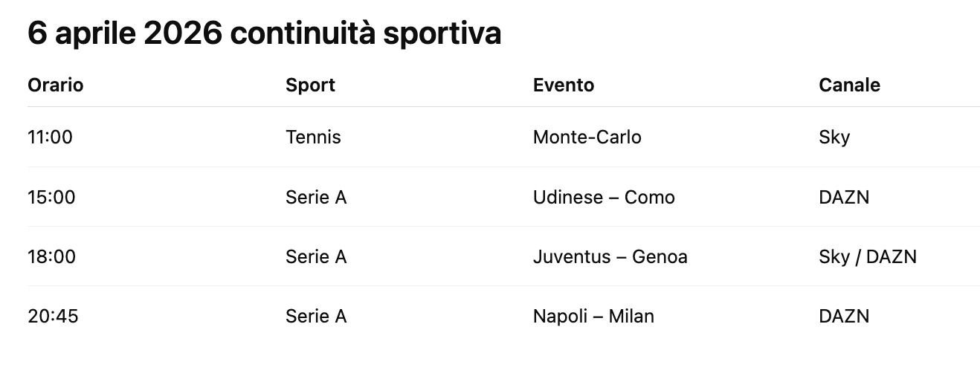Click the Monte-Carlo event cell
Screen dimensions: 980x382
point(587,137)
